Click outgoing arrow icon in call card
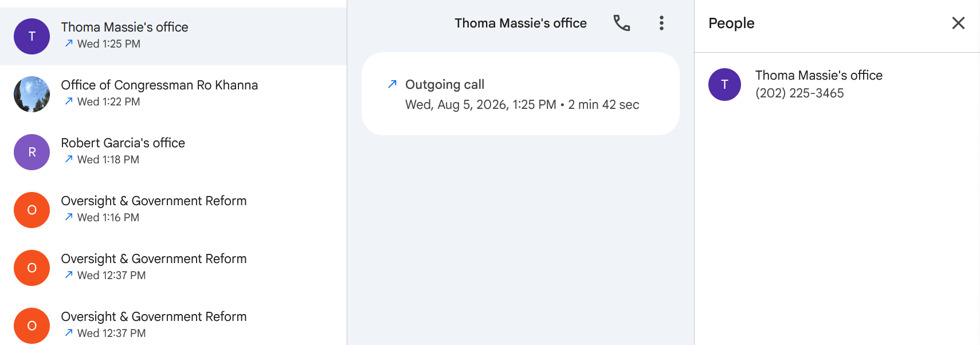The width and height of the screenshot is (980, 345). pos(392,84)
